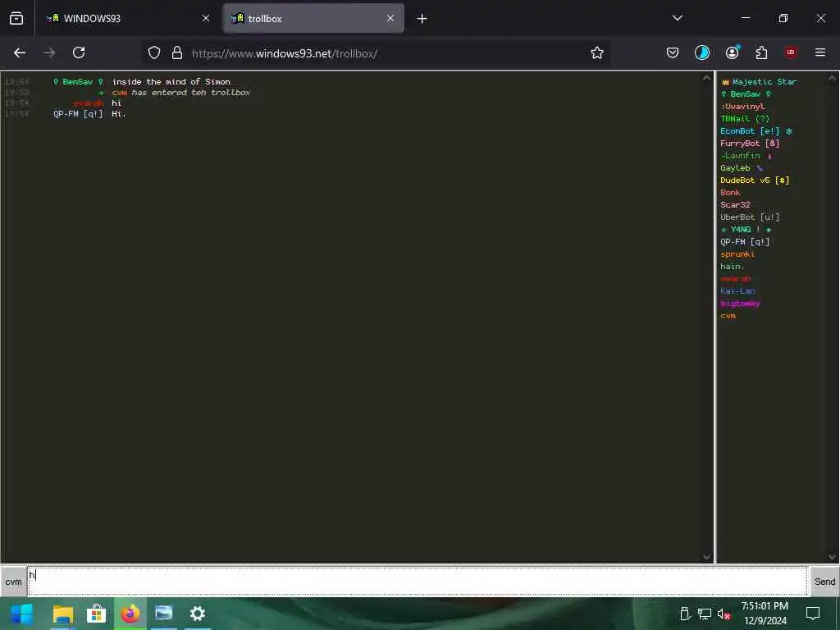Click the Send button
The image size is (840, 630).
824,582
